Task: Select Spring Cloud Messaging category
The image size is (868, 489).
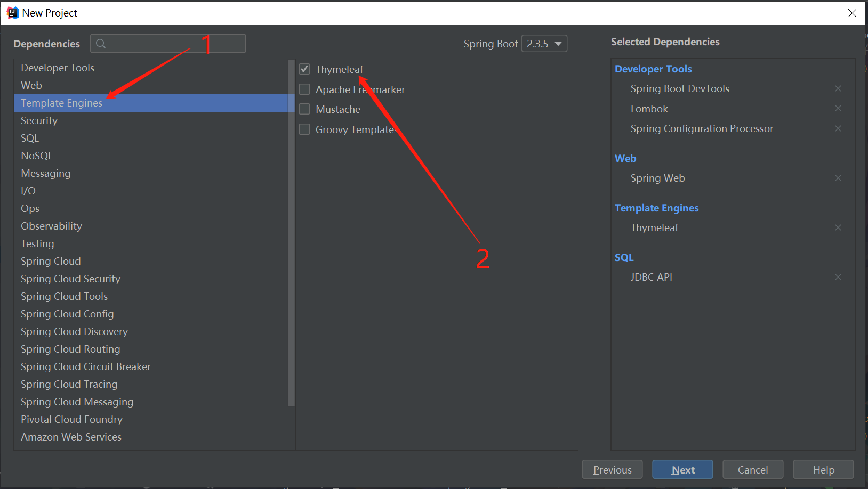Action: coord(151,402)
